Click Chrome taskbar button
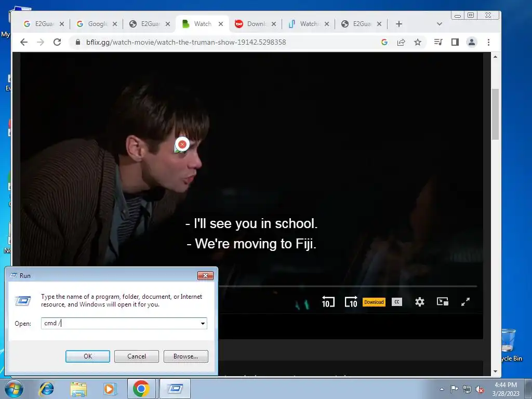The width and height of the screenshot is (532, 399). coord(141,389)
